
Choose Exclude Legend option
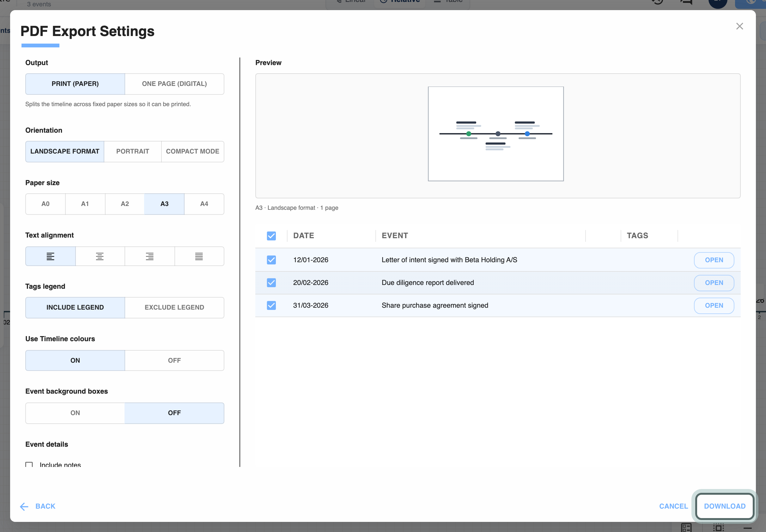[x=174, y=308]
